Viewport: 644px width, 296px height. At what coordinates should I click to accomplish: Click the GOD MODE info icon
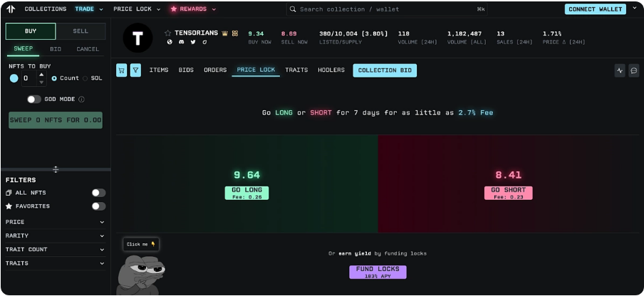pyautogui.click(x=81, y=99)
